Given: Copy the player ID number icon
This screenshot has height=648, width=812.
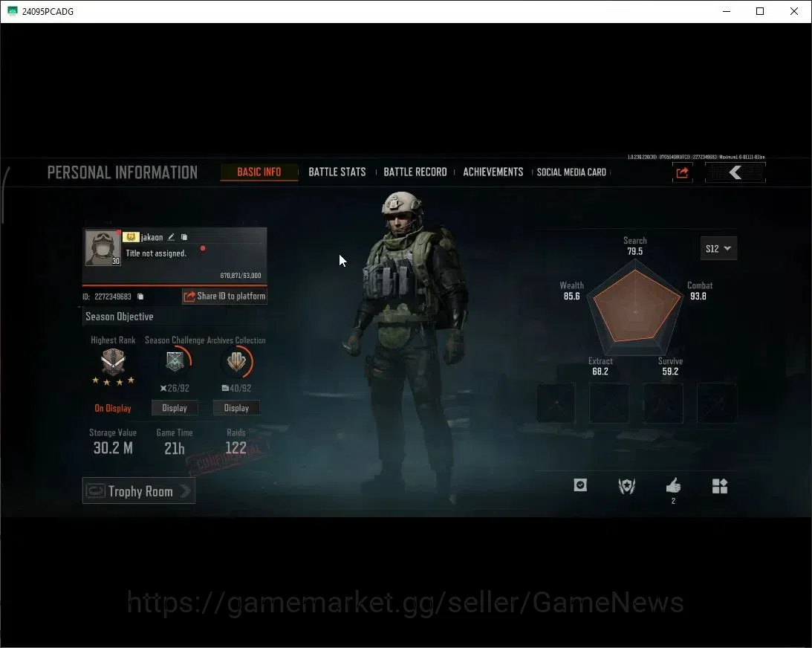Looking at the screenshot, I should click(x=140, y=297).
